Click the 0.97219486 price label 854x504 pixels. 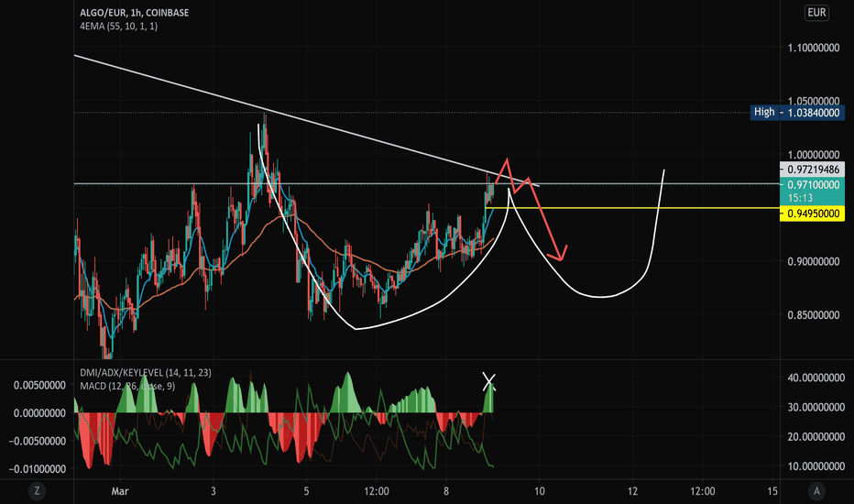click(813, 170)
